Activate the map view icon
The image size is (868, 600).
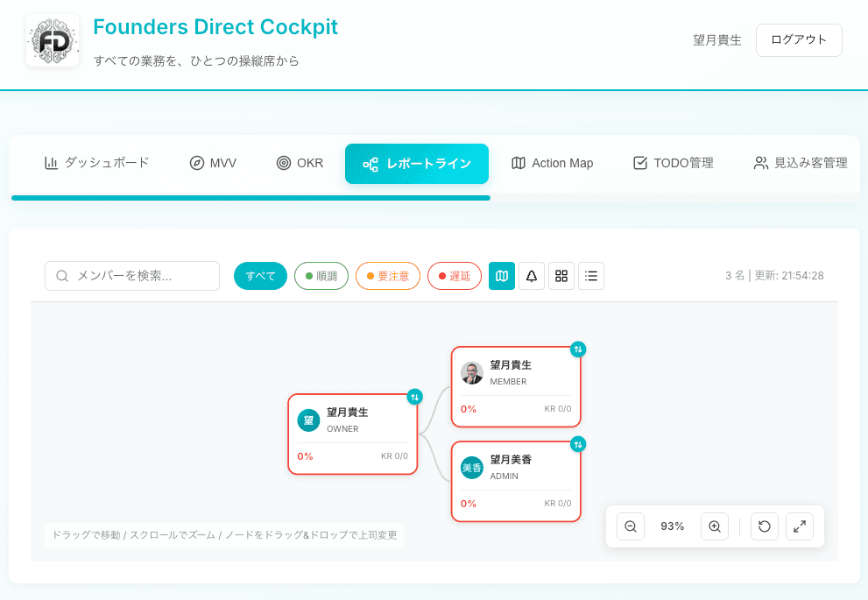502,276
